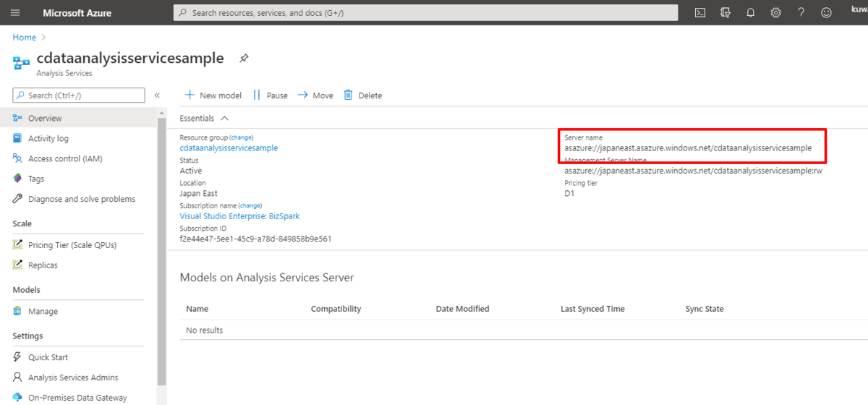Change the subscription name via change link

(x=250, y=205)
